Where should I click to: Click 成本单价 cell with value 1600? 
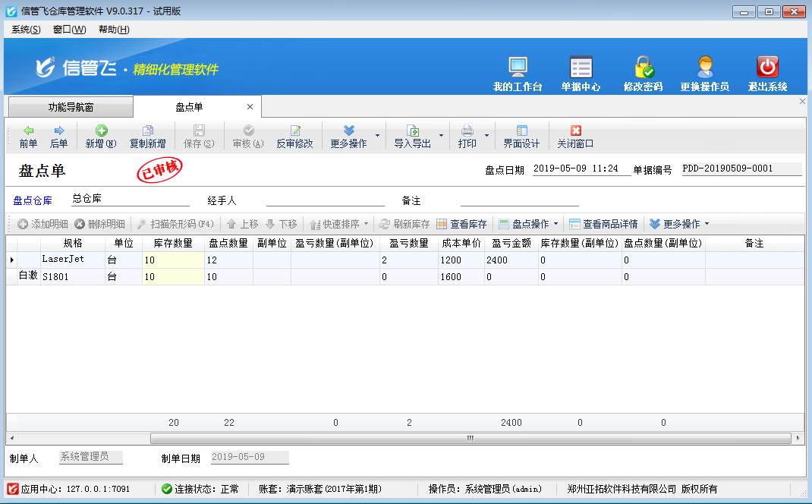(x=461, y=276)
